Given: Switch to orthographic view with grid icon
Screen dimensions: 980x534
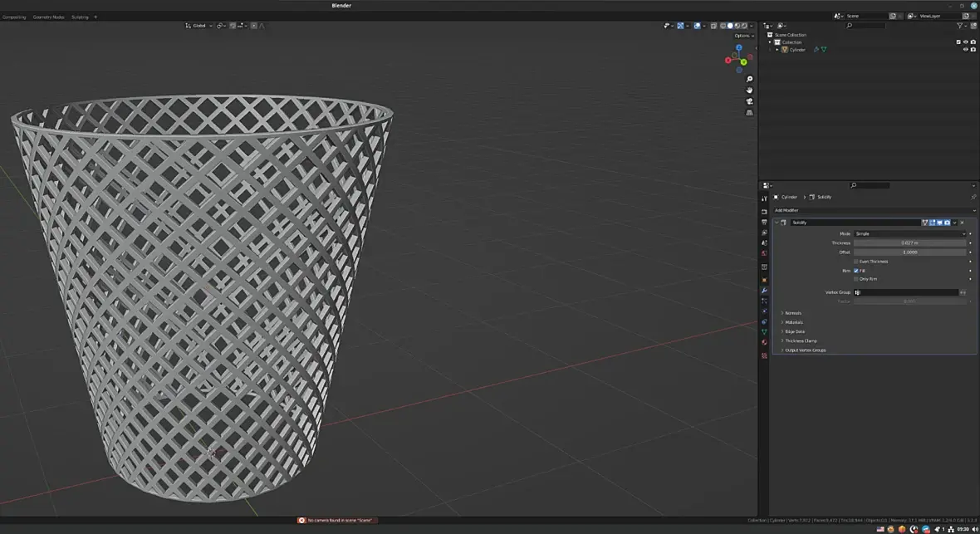Looking at the screenshot, I should [x=749, y=112].
